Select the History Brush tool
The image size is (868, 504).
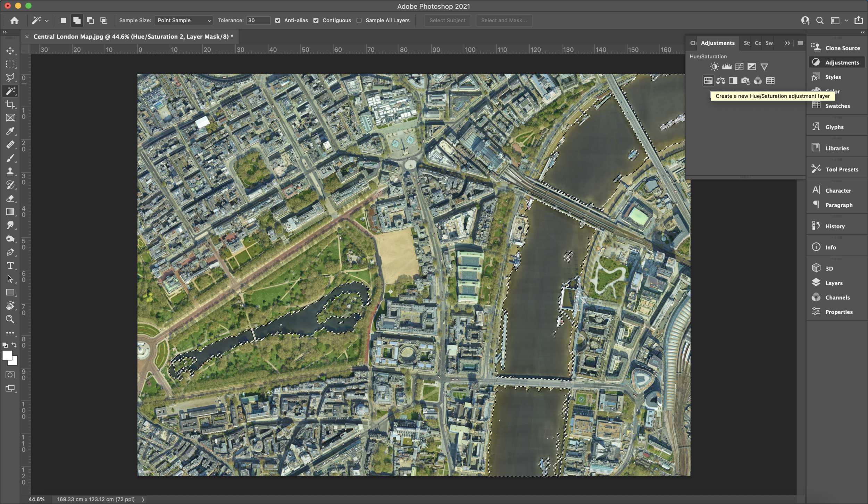click(10, 185)
